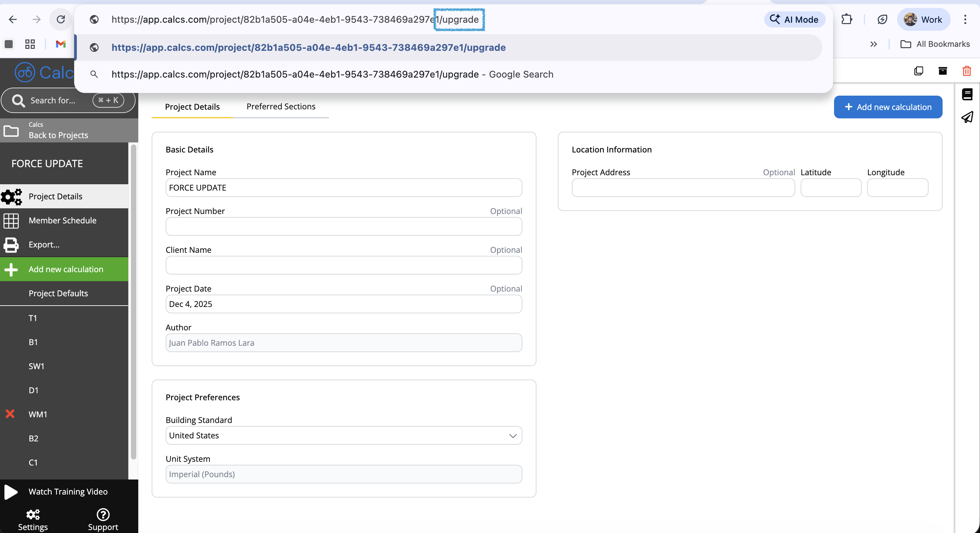The image size is (980, 533).
Task: Switch to the Work browser profile
Action: (924, 19)
